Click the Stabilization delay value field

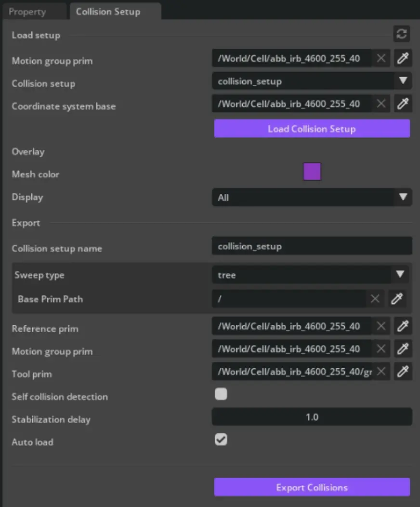tap(312, 417)
